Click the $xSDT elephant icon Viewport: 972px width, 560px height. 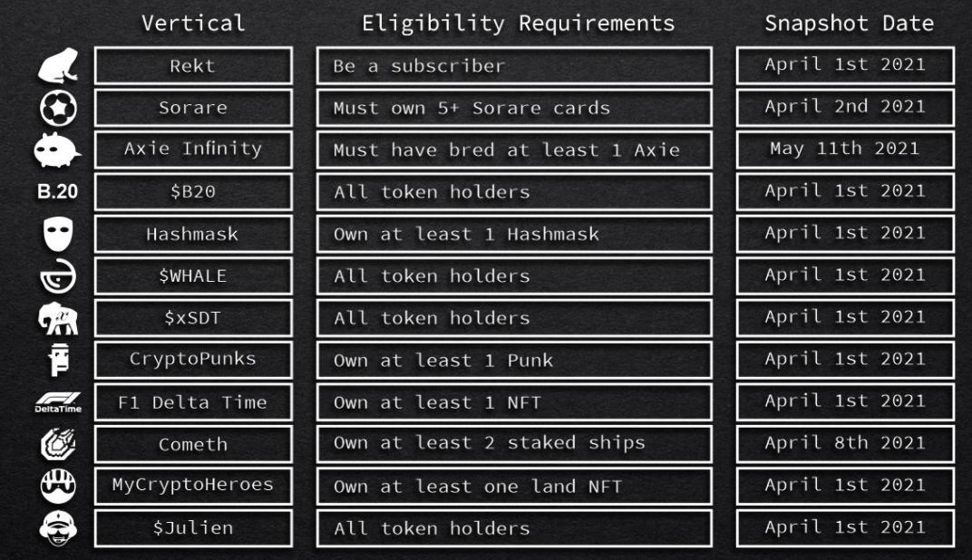coord(58,318)
